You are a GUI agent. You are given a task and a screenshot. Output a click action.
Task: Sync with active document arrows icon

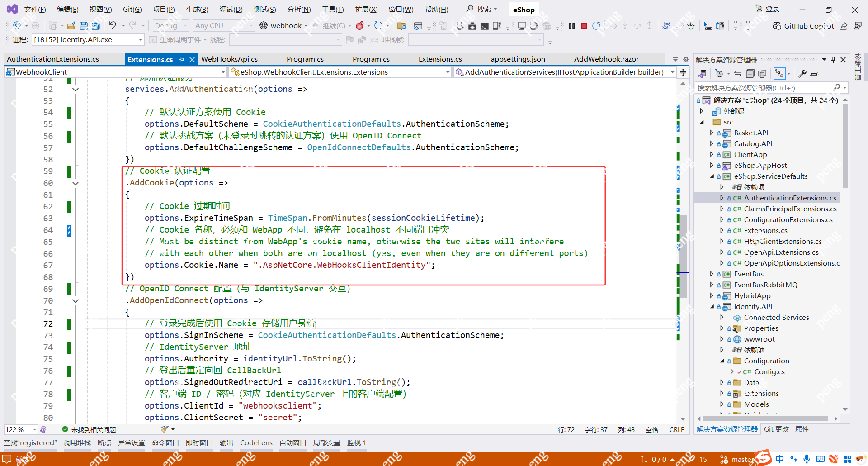738,73
